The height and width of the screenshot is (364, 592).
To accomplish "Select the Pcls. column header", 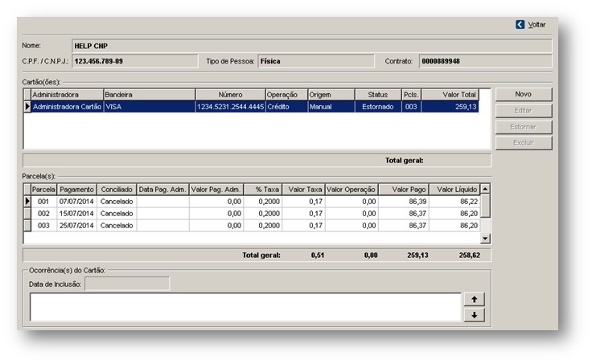I will coord(412,95).
